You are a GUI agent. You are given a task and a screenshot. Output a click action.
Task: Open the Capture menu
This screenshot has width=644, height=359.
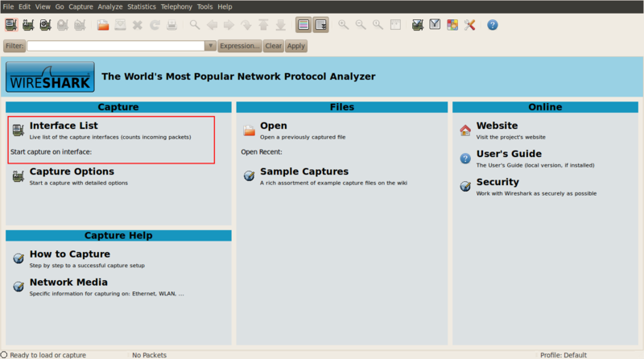click(x=81, y=6)
